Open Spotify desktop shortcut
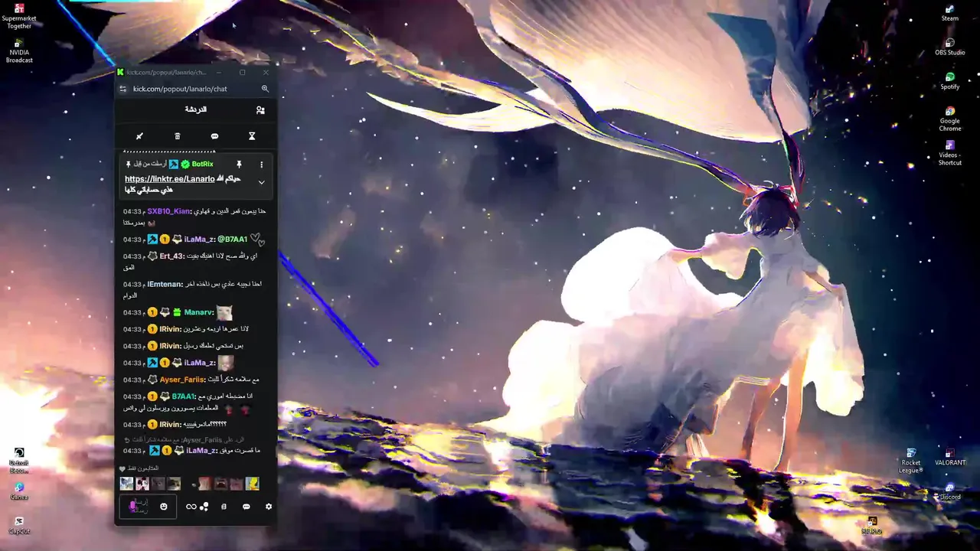This screenshot has width=980, height=551. click(x=950, y=81)
